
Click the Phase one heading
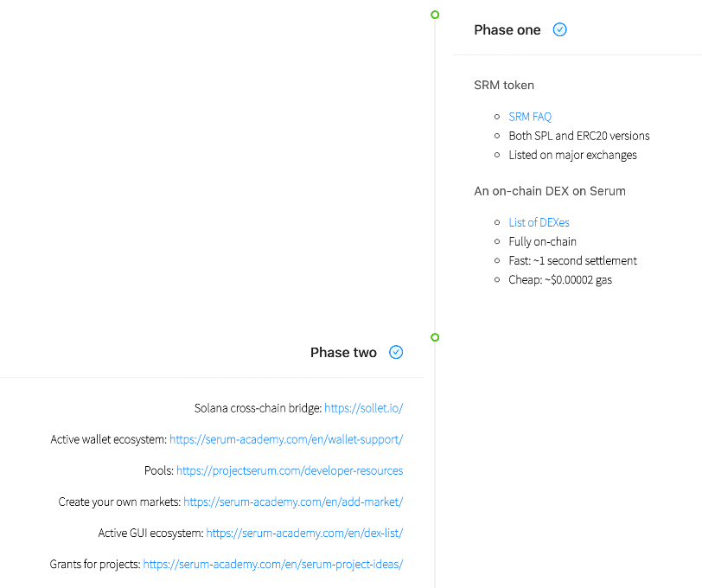pyautogui.click(x=507, y=30)
